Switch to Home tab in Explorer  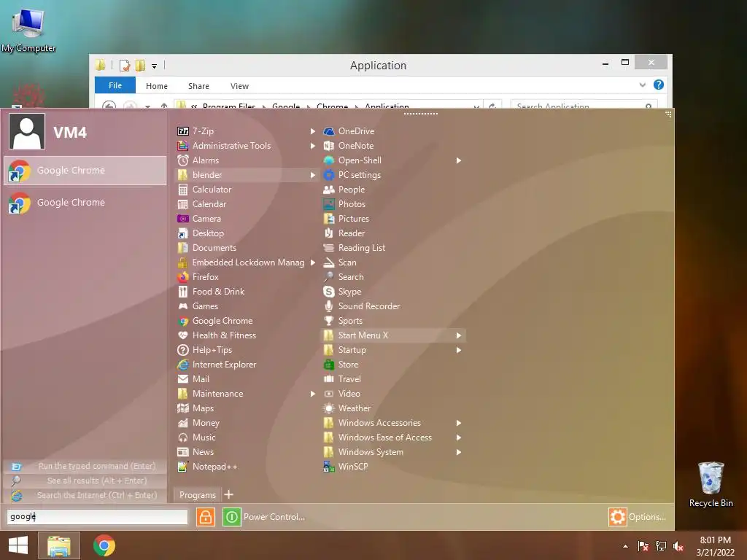click(x=156, y=86)
